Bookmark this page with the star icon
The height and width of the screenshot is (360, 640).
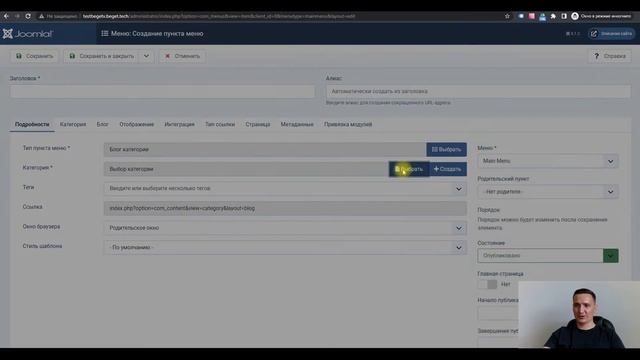coord(507,16)
